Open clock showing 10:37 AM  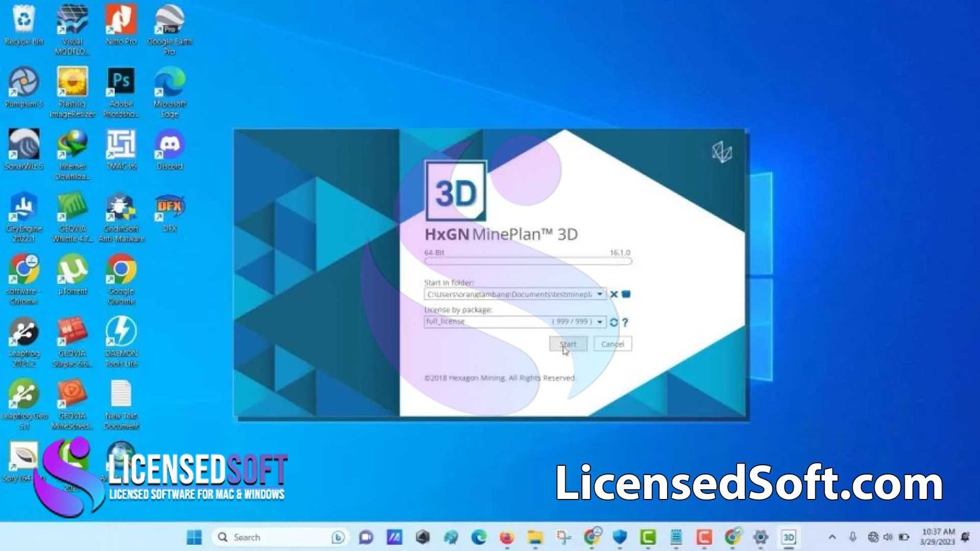(938, 536)
